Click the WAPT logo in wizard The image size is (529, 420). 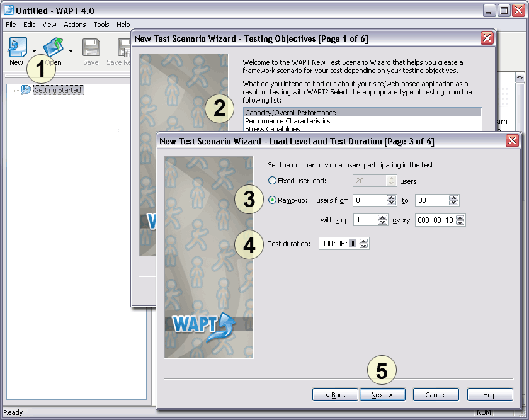point(204,327)
